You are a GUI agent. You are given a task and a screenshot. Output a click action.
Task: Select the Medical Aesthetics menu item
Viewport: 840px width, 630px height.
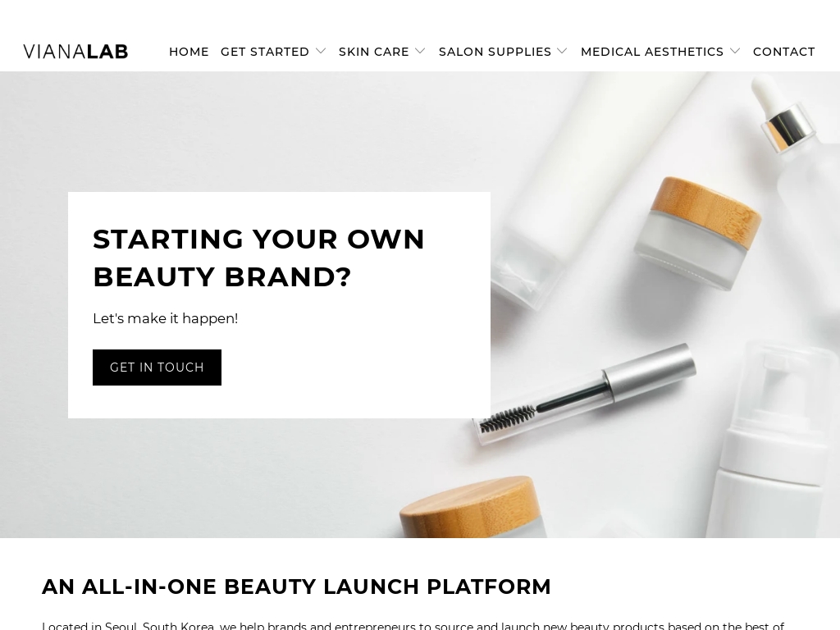click(652, 52)
